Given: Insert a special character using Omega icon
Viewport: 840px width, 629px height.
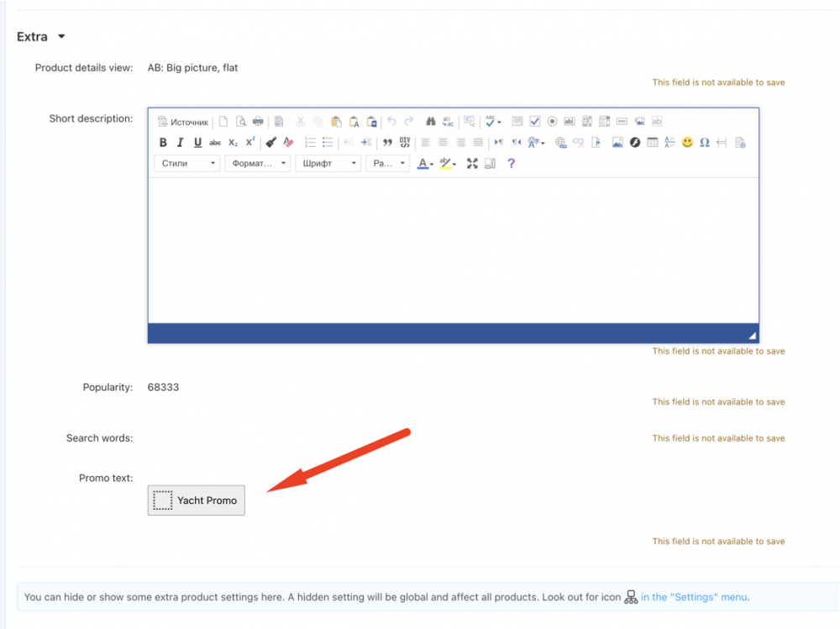Looking at the screenshot, I should (x=705, y=143).
